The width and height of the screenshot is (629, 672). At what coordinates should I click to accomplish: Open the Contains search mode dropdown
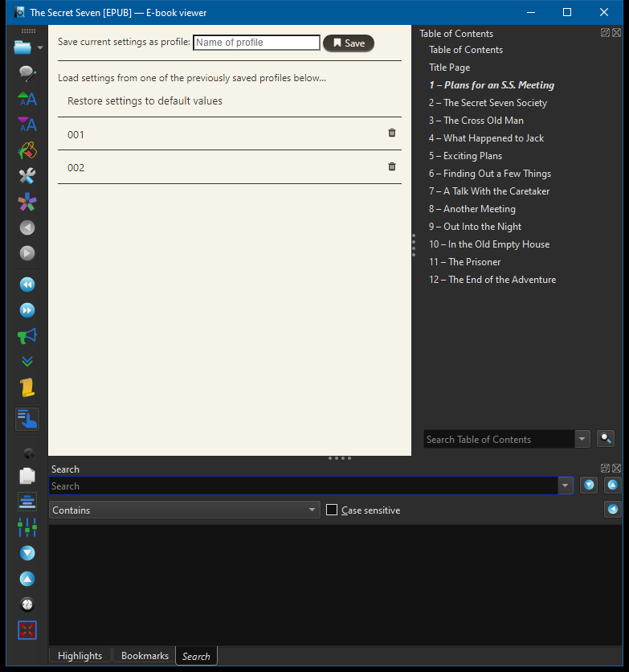click(x=185, y=510)
